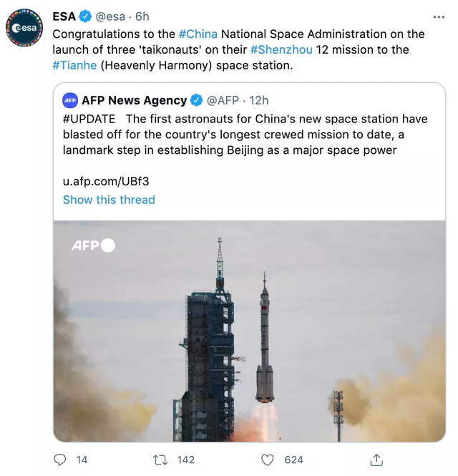Image resolution: width=458 pixels, height=476 pixels.
Task: Click the Show this thread link
Action: tap(109, 200)
